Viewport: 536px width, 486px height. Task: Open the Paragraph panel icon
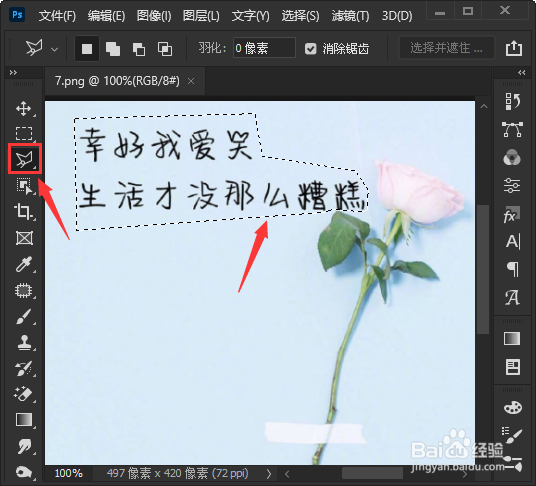pos(513,269)
